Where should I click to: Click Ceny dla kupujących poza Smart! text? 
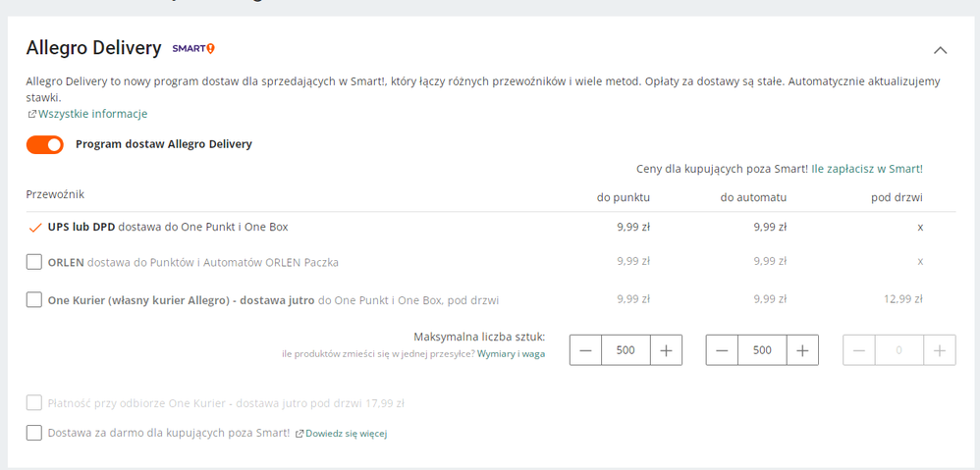[x=722, y=169]
